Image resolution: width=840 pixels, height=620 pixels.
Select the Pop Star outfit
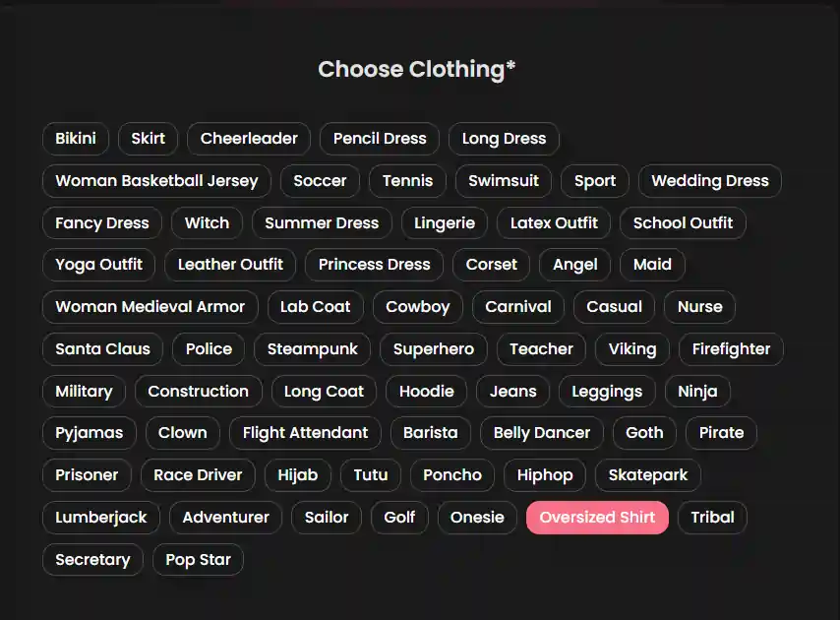click(x=198, y=560)
